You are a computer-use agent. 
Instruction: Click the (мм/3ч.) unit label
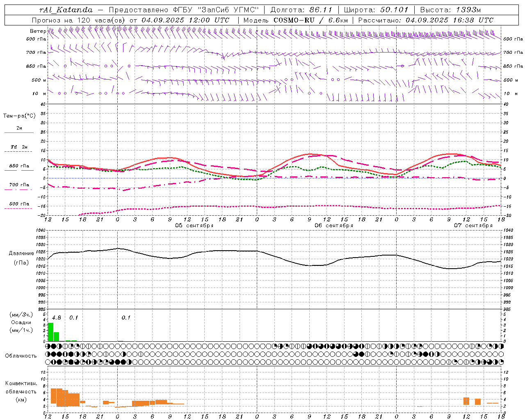[x=21, y=315]
